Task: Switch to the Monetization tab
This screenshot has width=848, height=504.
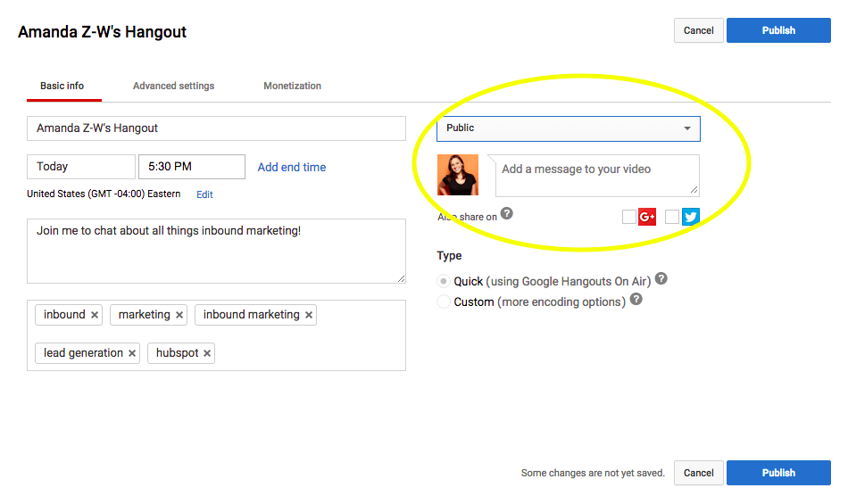Action: pyautogui.click(x=292, y=86)
